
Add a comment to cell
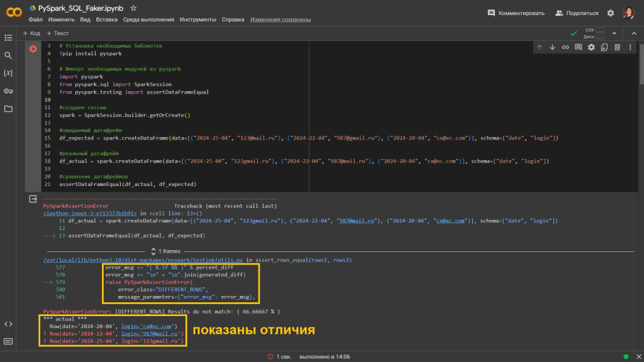(579, 48)
